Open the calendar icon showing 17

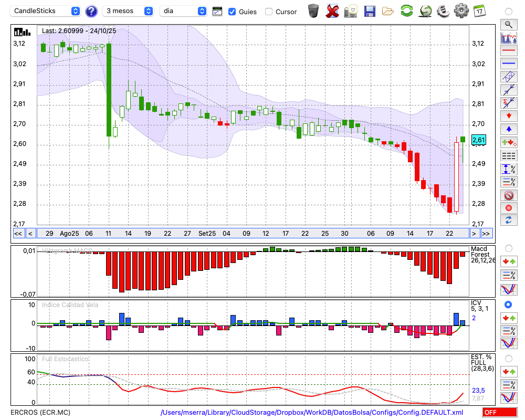(x=479, y=10)
